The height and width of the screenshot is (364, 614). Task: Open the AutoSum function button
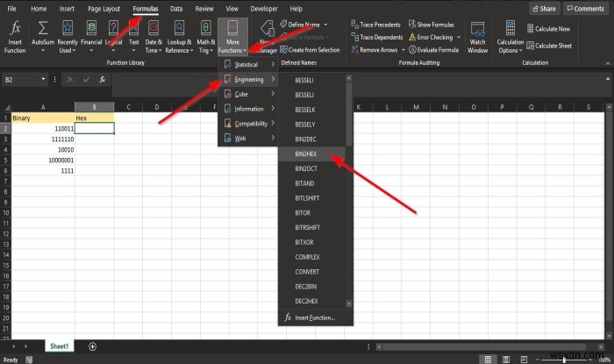[x=43, y=37]
